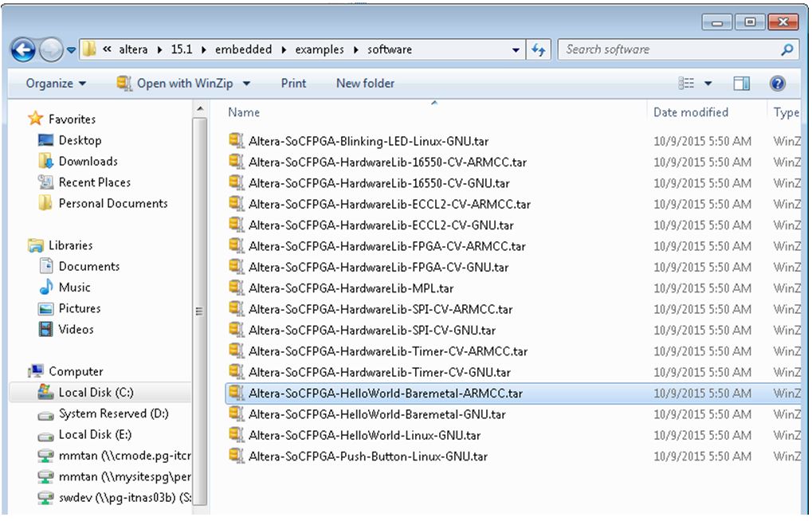
Task: Click icon of Blinking-LED-Linux-GNU.tar
Action: click(x=236, y=140)
